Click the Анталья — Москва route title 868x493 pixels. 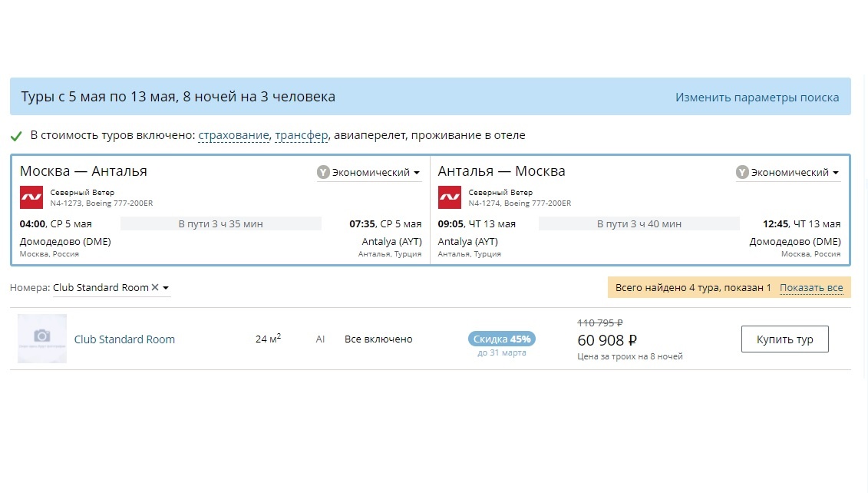click(501, 170)
